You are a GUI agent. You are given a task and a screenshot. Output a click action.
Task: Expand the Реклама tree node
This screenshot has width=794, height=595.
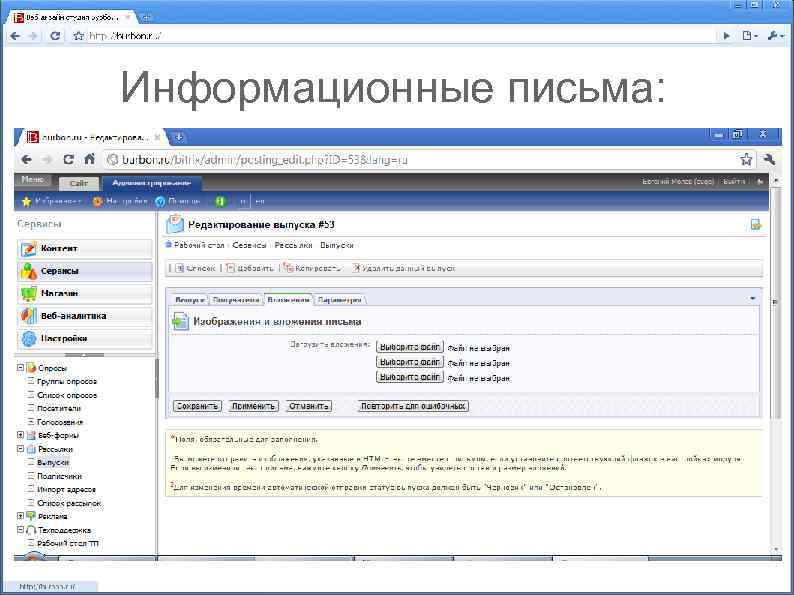[20, 516]
